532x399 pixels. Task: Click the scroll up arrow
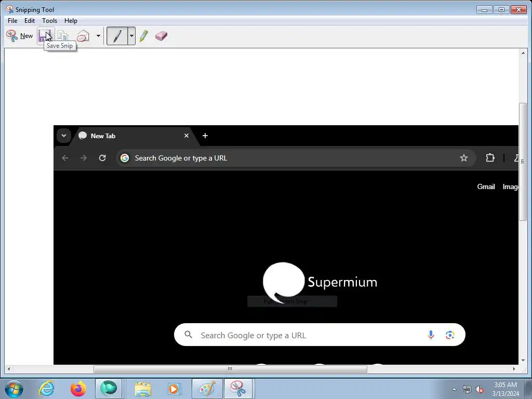tap(523, 53)
